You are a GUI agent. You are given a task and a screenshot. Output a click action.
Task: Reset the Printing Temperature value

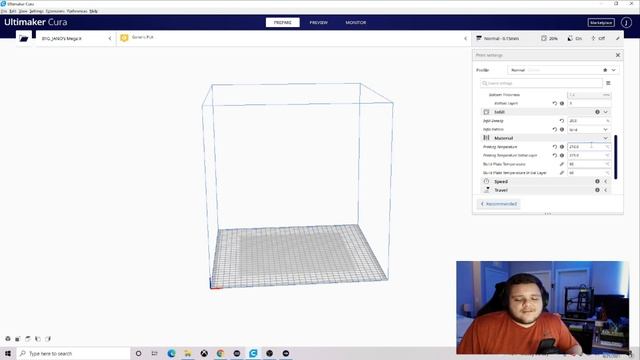click(554, 147)
